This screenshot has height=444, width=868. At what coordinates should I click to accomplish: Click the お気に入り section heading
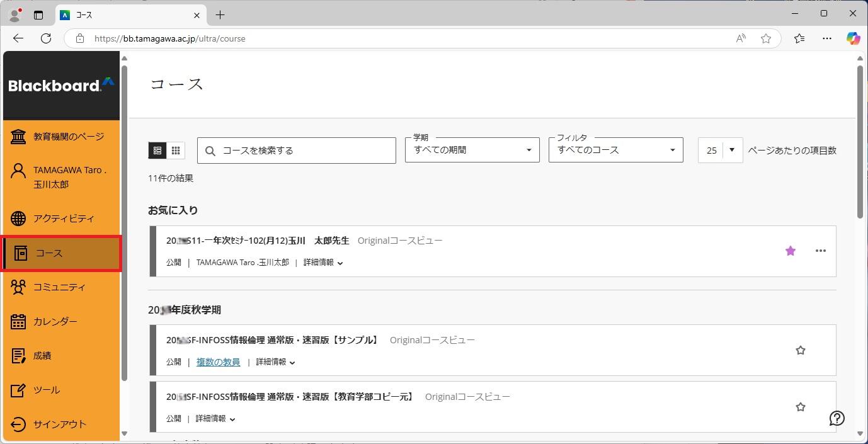173,210
